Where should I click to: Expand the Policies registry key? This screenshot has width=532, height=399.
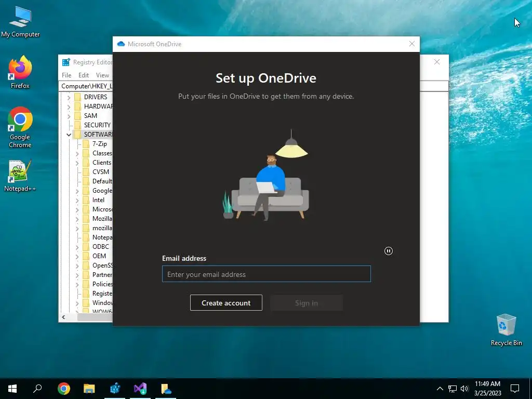pyautogui.click(x=77, y=284)
